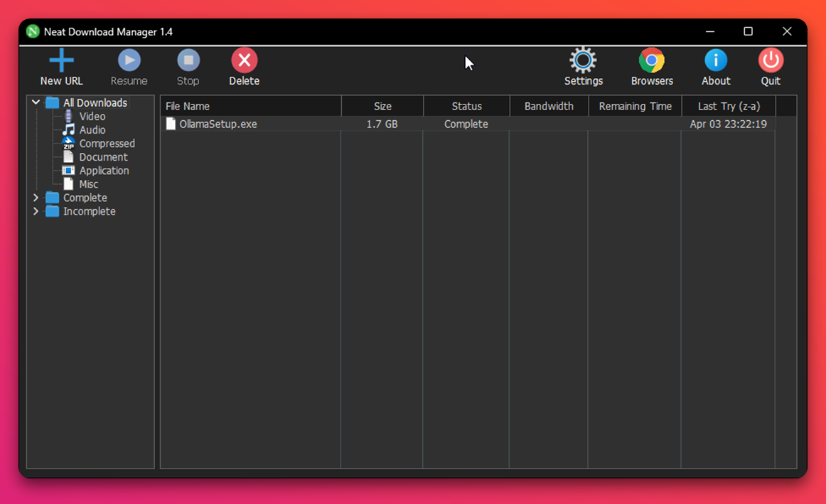Click the Resume play icon
The height and width of the screenshot is (504, 826).
[129, 60]
